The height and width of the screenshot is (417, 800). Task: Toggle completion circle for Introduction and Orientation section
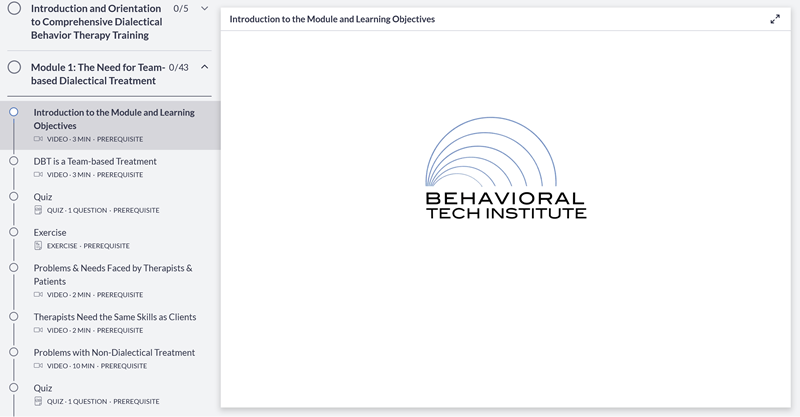tap(14, 8)
